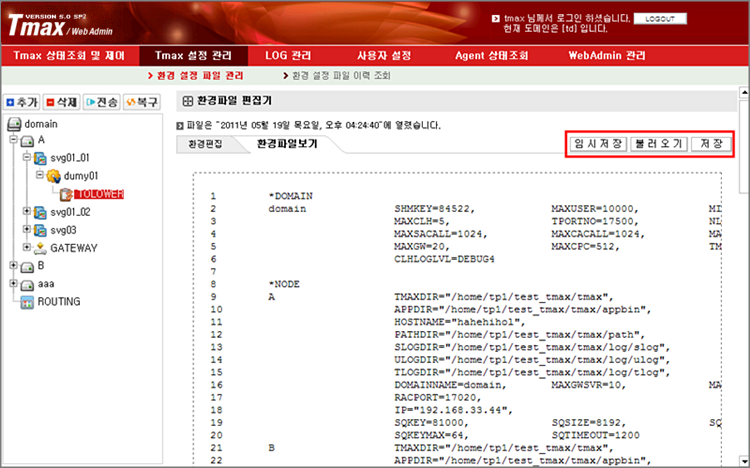Click the 추가 (add) toolbar button
Viewport: 750px width, 468px height.
(22, 102)
